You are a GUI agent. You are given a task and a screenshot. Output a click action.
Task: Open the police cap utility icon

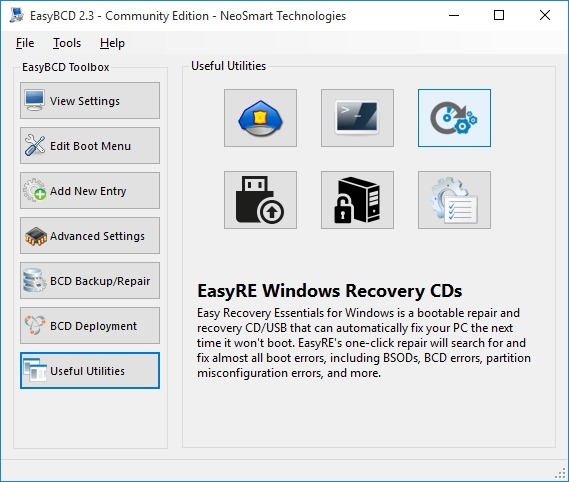pos(260,118)
